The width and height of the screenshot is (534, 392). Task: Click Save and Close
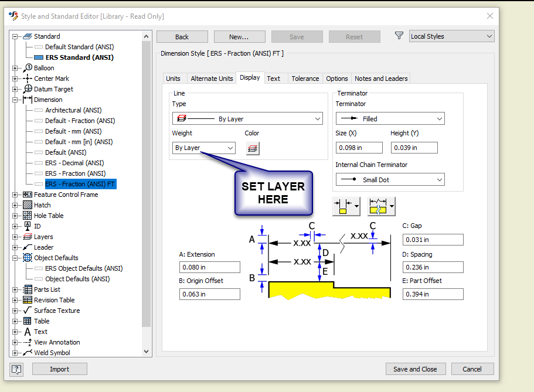416,369
